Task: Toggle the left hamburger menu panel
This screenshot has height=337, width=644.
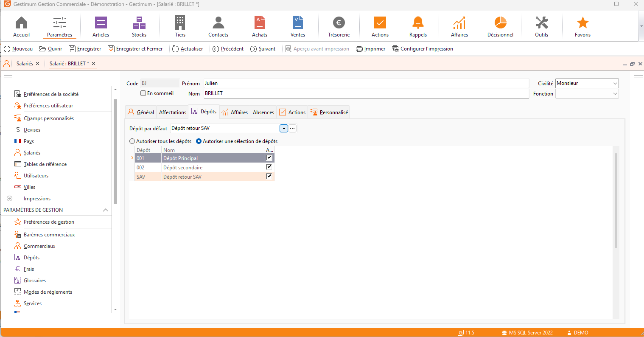Action: pyautogui.click(x=8, y=78)
